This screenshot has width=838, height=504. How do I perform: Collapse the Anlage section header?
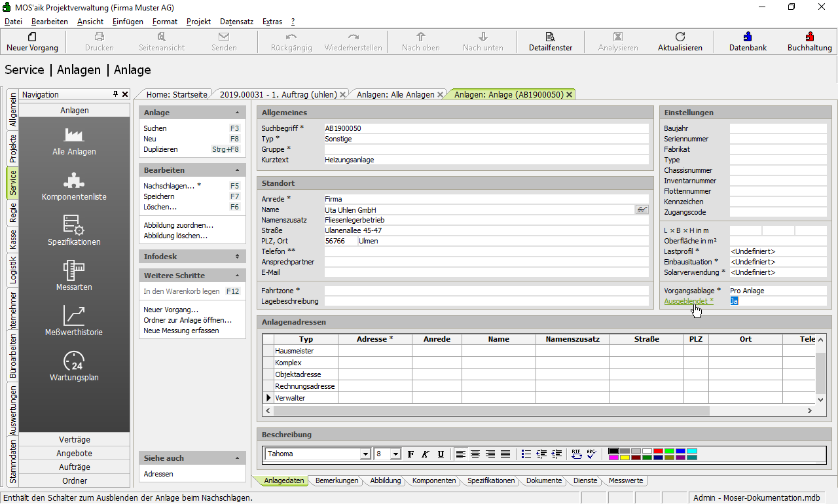tap(192, 113)
